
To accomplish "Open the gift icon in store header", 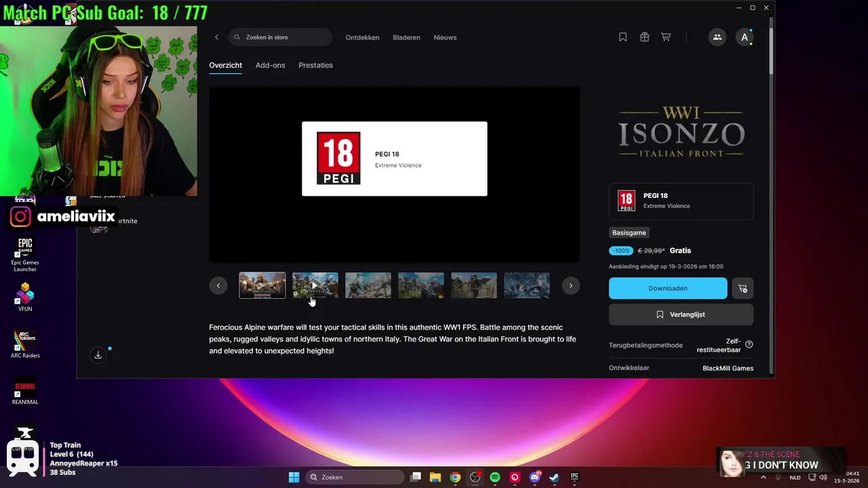I will pos(644,37).
